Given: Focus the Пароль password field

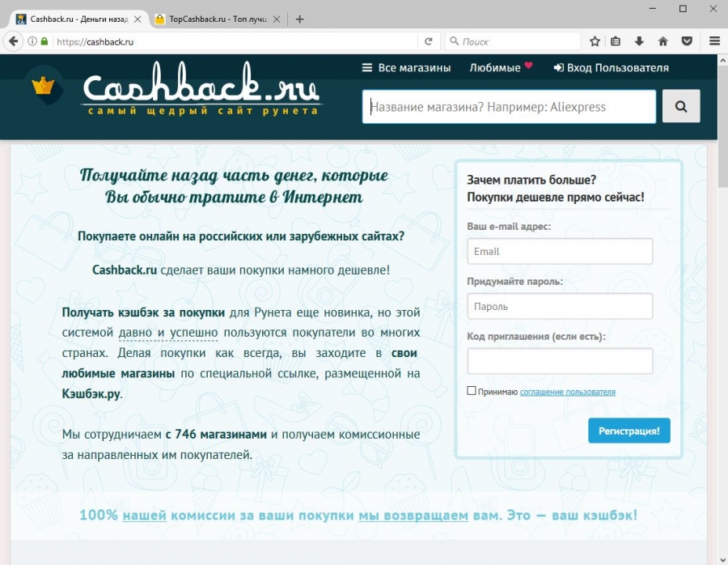Looking at the screenshot, I should click(560, 306).
